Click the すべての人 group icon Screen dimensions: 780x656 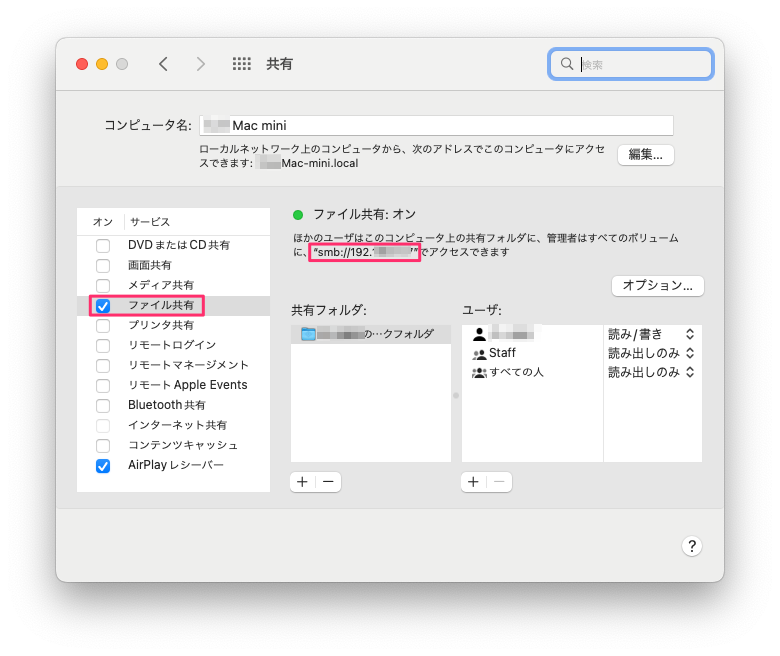tap(479, 373)
